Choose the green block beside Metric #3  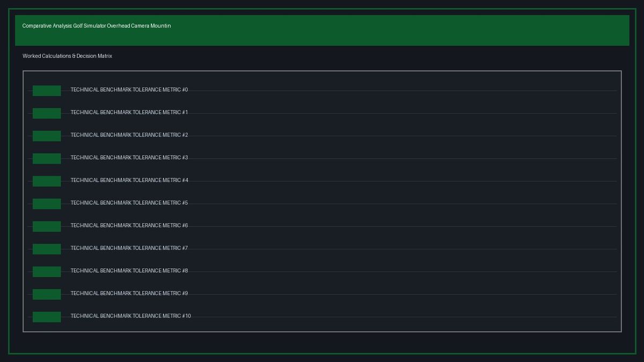tap(47, 158)
